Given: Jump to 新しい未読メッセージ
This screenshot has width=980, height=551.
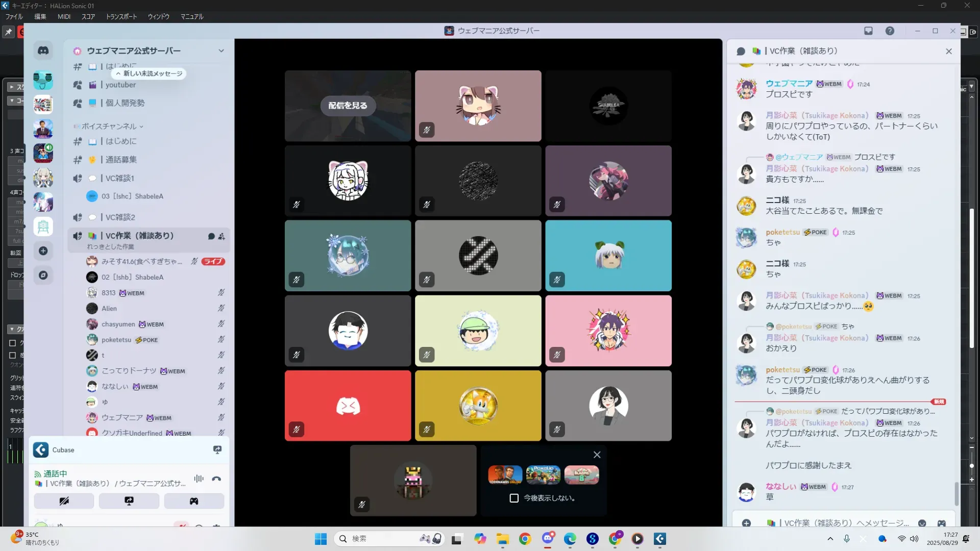Looking at the screenshot, I should pos(149,73).
